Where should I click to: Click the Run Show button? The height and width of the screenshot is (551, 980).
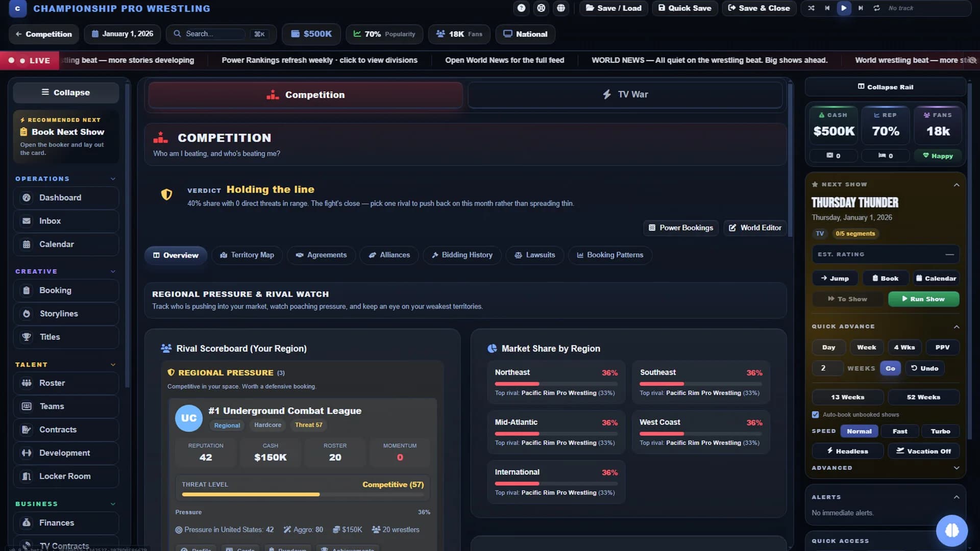tap(923, 299)
